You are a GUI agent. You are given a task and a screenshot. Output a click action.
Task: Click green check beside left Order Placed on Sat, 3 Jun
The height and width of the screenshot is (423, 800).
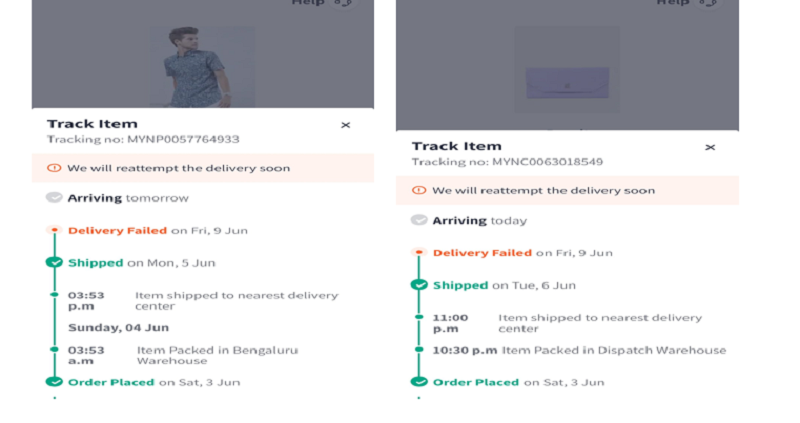tap(54, 382)
